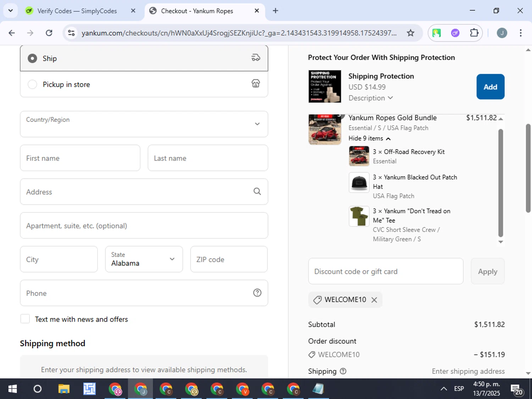Go back to previous page
The image size is (532, 399).
coord(12,33)
